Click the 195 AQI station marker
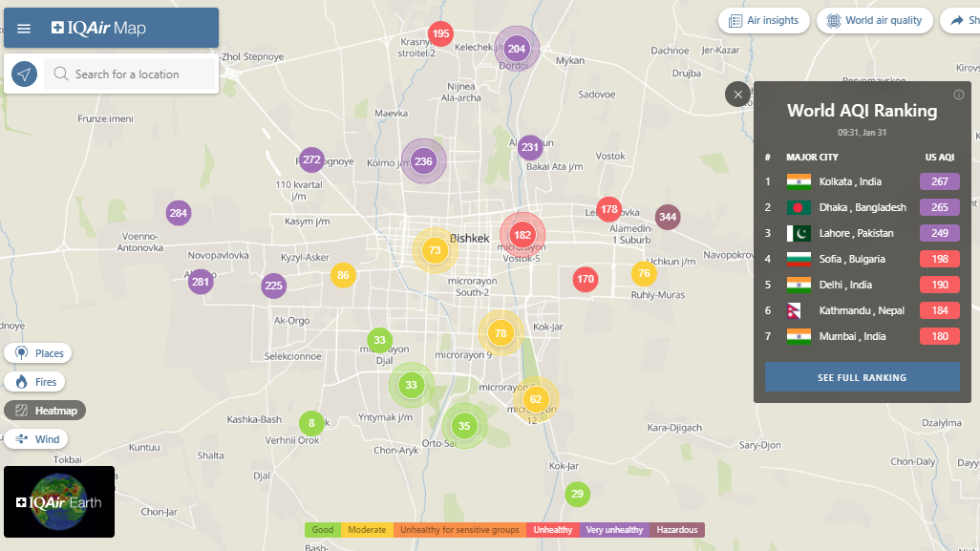The height and width of the screenshot is (551, 980). click(440, 33)
